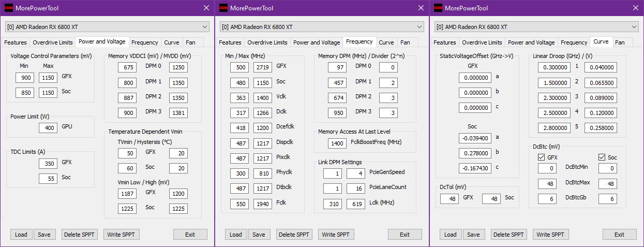Image resolution: width=644 pixels, height=247 pixels.
Task: Close the right MorePowerTool window
Action: 635,8
